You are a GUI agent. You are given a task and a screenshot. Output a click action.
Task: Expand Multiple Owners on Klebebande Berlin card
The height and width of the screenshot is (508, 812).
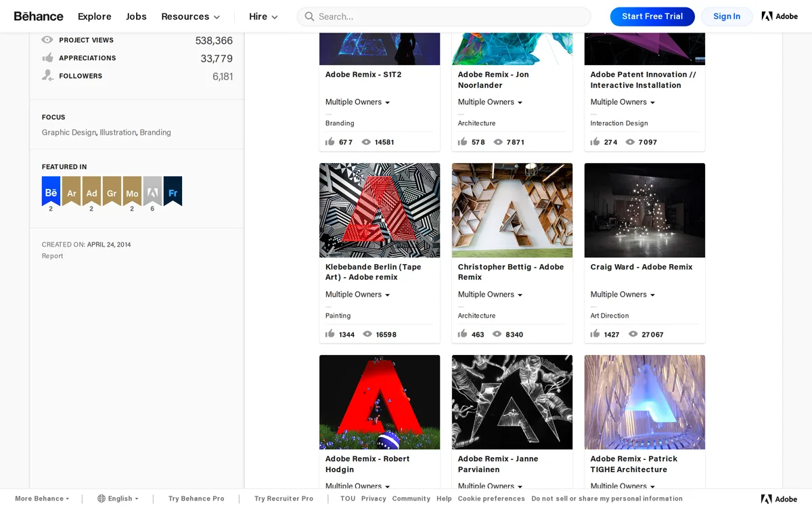tap(358, 295)
